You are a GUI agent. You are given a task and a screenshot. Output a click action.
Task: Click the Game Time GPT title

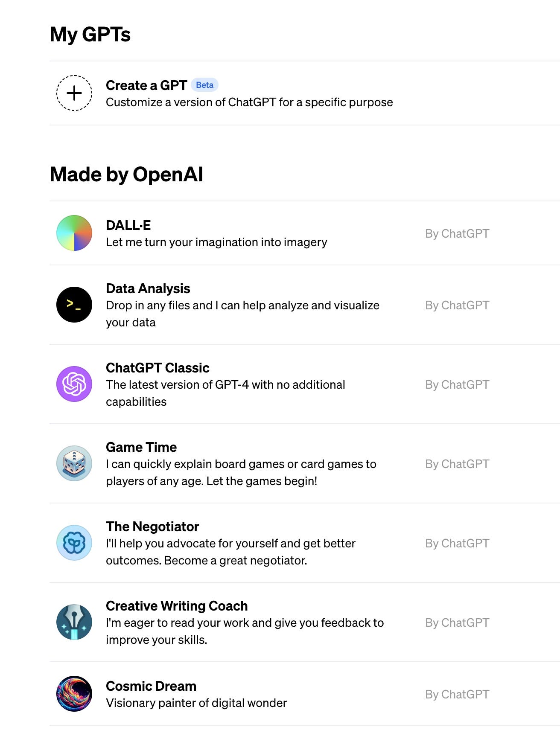click(142, 447)
